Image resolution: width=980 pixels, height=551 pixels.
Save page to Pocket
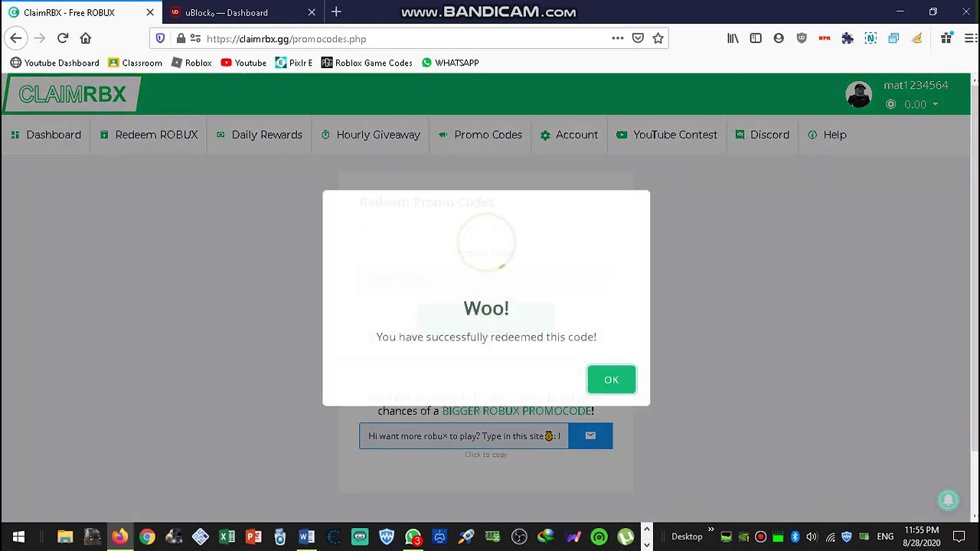click(x=638, y=38)
